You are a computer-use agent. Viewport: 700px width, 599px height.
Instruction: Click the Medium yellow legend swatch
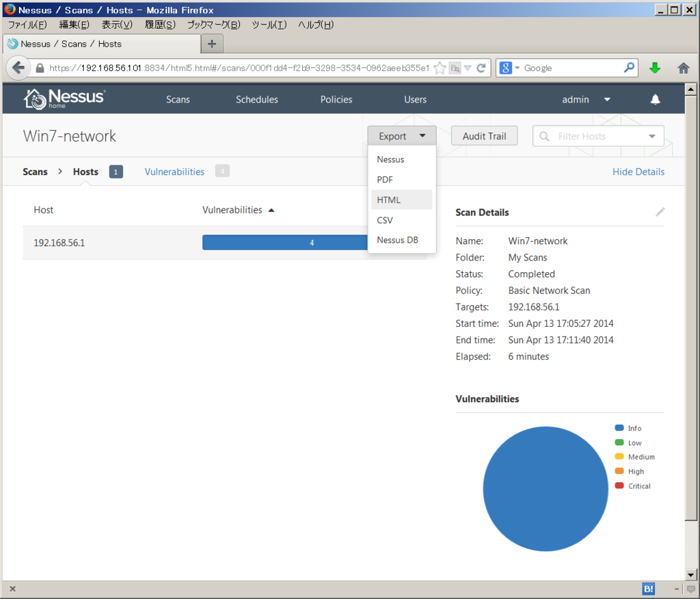point(619,457)
